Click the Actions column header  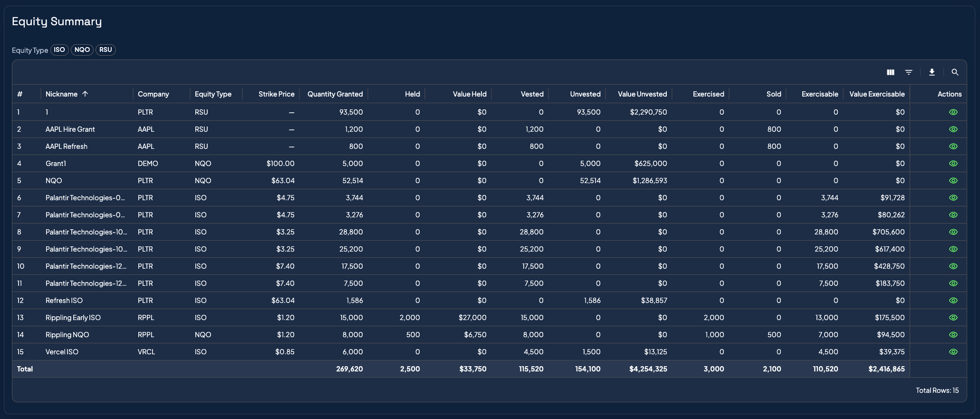(950, 94)
